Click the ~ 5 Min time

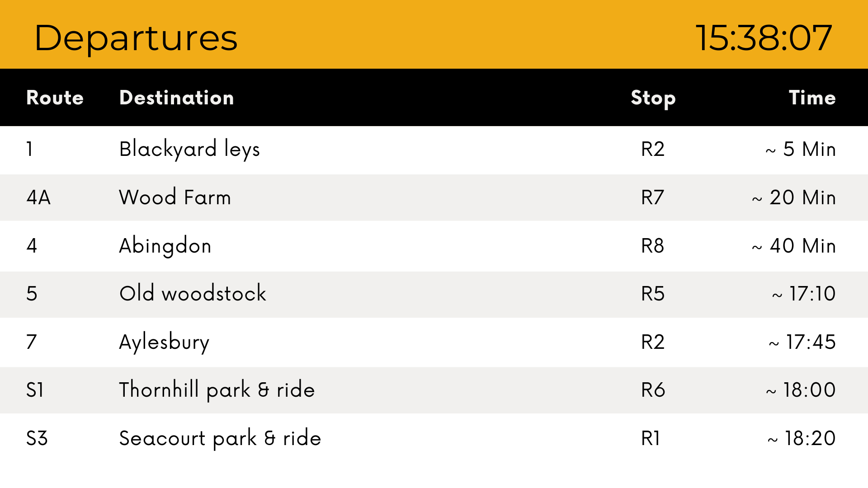click(x=800, y=149)
